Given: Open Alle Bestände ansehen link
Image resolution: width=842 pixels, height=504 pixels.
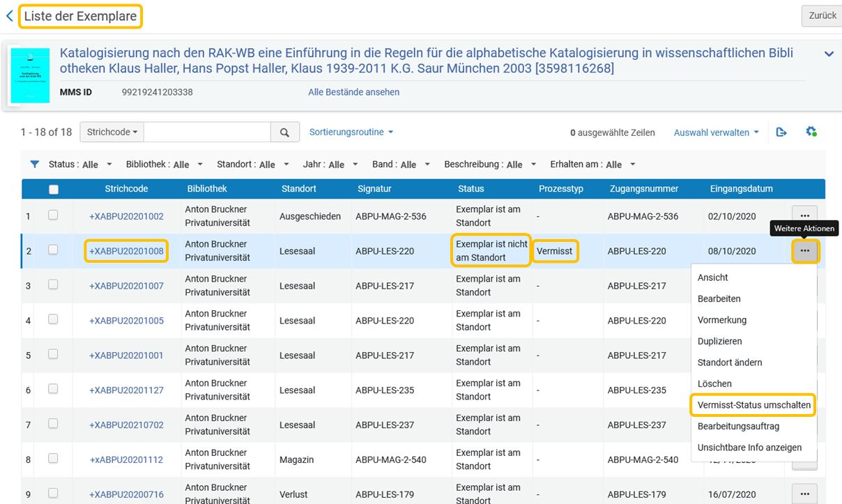Looking at the screenshot, I should point(354,92).
